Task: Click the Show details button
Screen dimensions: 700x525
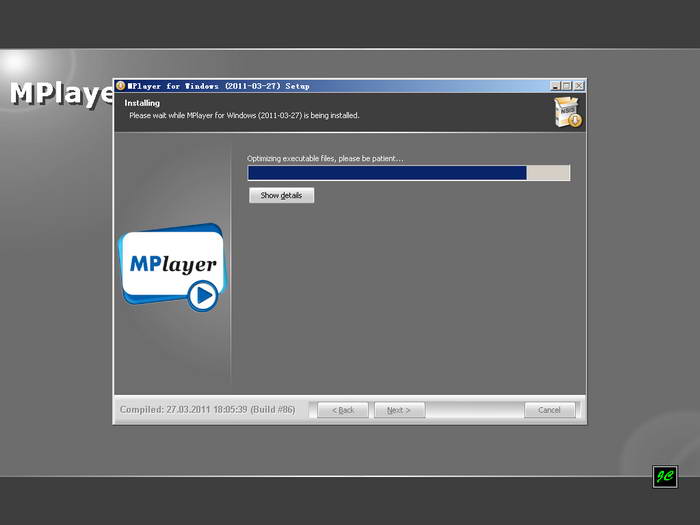Action: click(281, 196)
